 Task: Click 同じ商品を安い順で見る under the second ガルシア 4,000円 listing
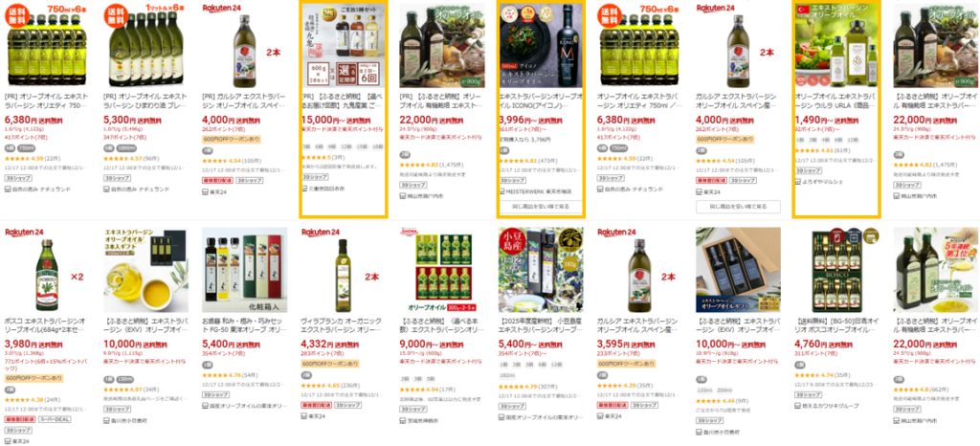739,206
